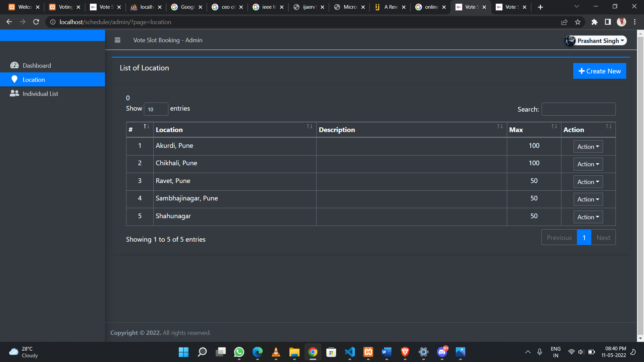Image resolution: width=644 pixels, height=362 pixels.
Task: Open Action dropdown for Sambhajinagar, Pune
Action: tap(588, 199)
